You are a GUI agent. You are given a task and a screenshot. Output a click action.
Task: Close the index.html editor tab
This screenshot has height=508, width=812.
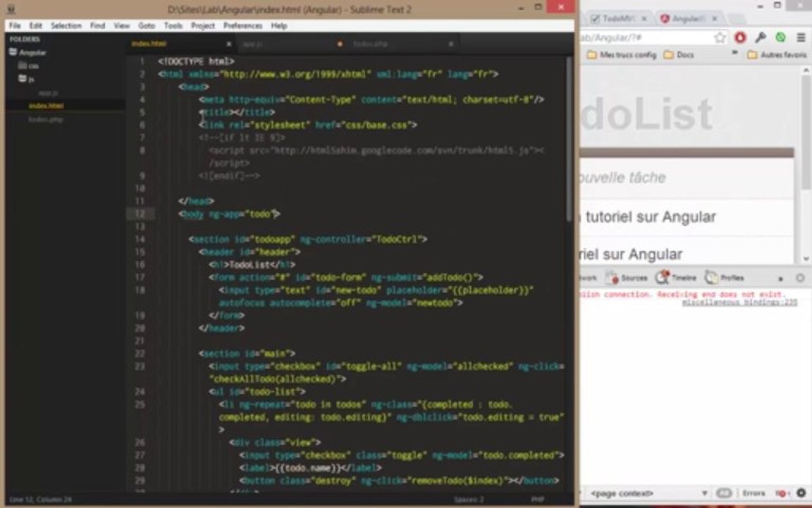pos(229,44)
